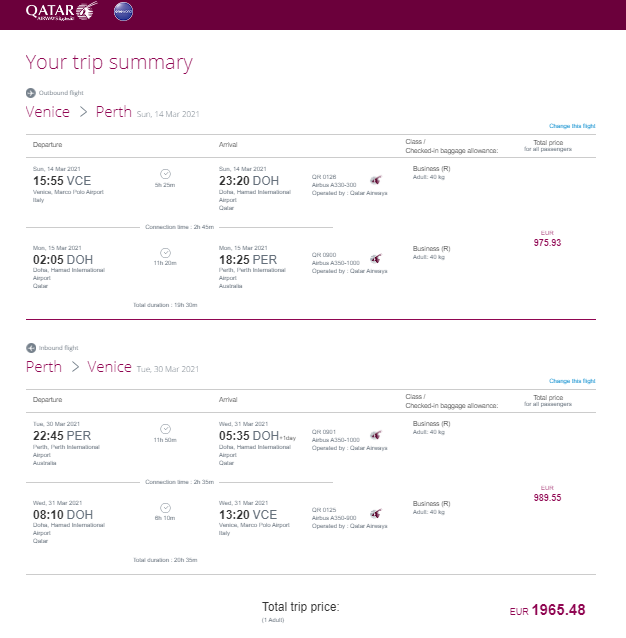Image resolution: width=626 pixels, height=638 pixels.
Task: Change the outbound Venice to Perth flight
Action: pyautogui.click(x=572, y=126)
